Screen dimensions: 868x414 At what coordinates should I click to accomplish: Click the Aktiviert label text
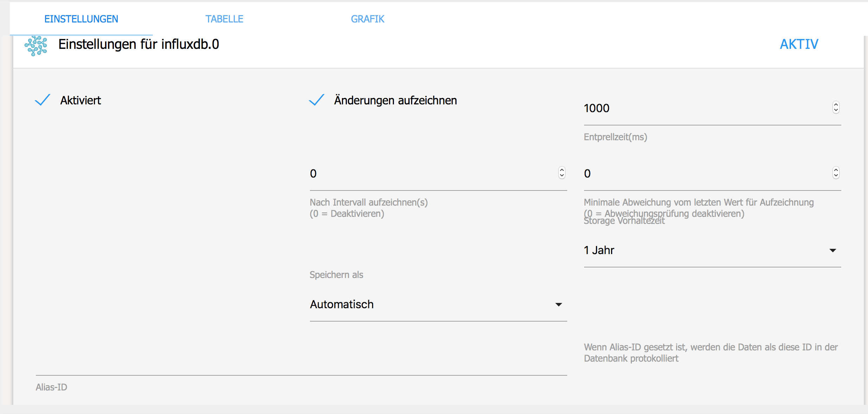(x=80, y=101)
